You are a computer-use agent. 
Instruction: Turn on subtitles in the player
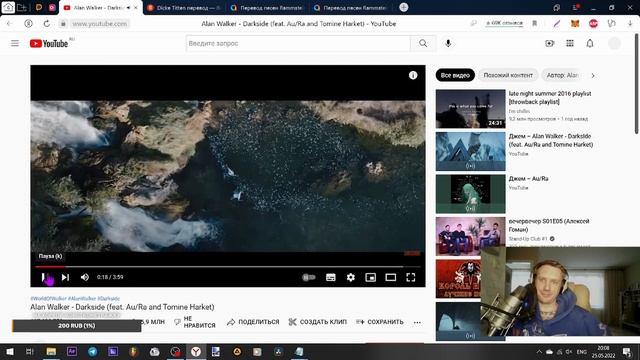(x=331, y=277)
